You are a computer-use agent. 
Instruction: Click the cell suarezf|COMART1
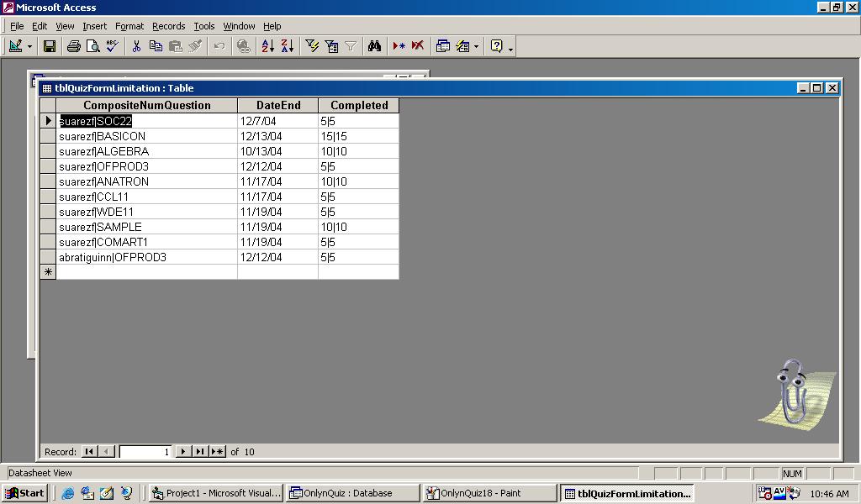(146, 242)
